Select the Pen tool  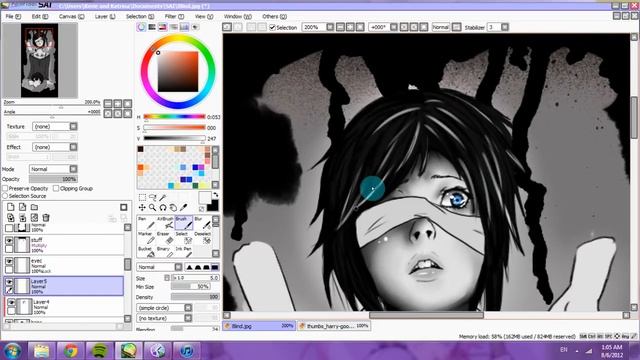[146, 223]
